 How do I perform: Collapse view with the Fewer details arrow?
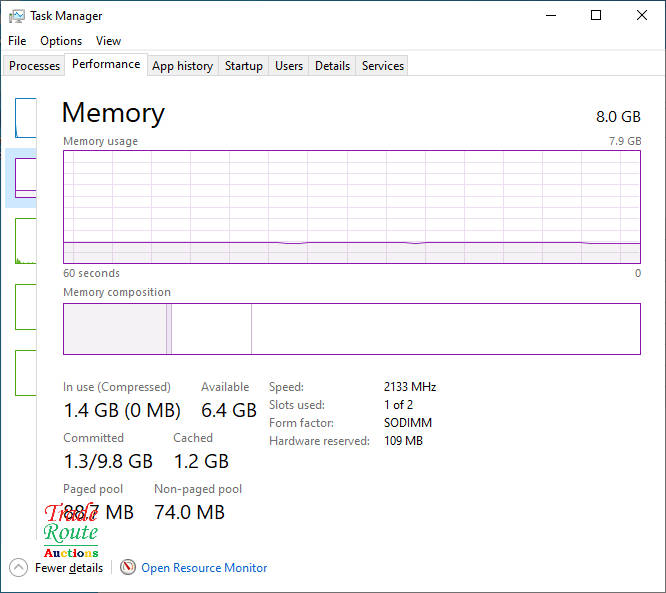[18, 567]
